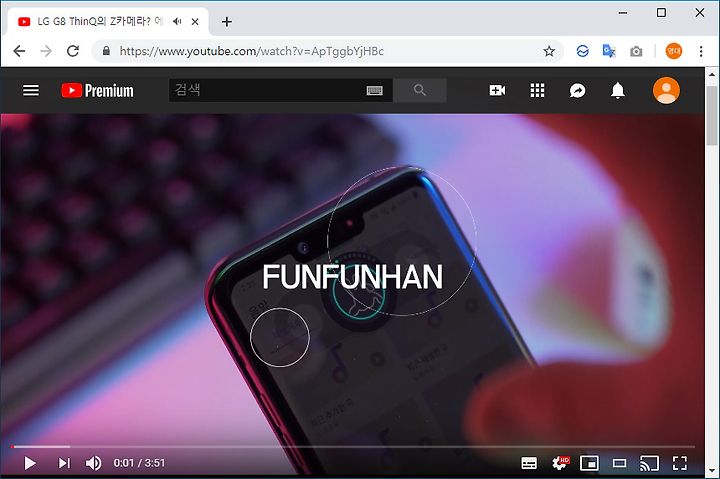
Task: Activate miniplayer mode
Action: (x=589, y=463)
